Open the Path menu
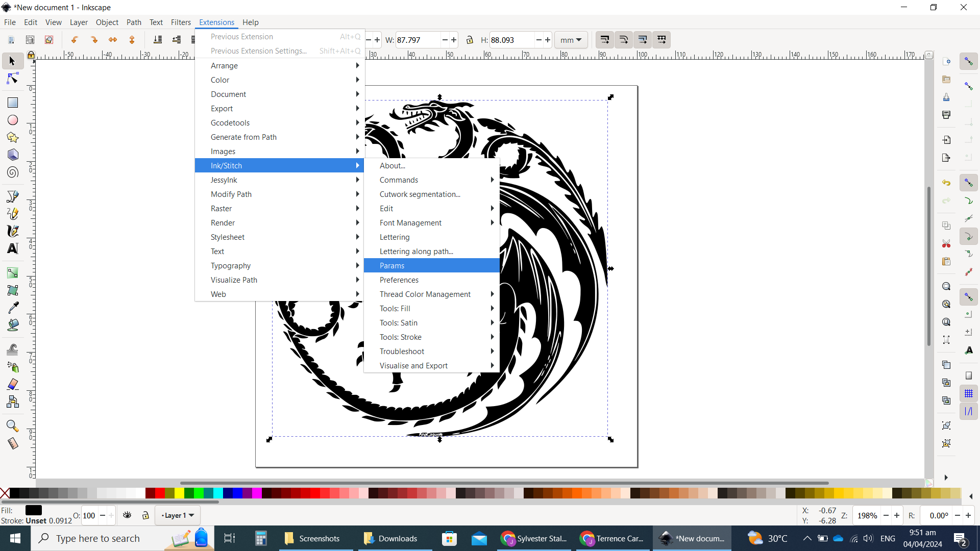 pyautogui.click(x=134, y=22)
